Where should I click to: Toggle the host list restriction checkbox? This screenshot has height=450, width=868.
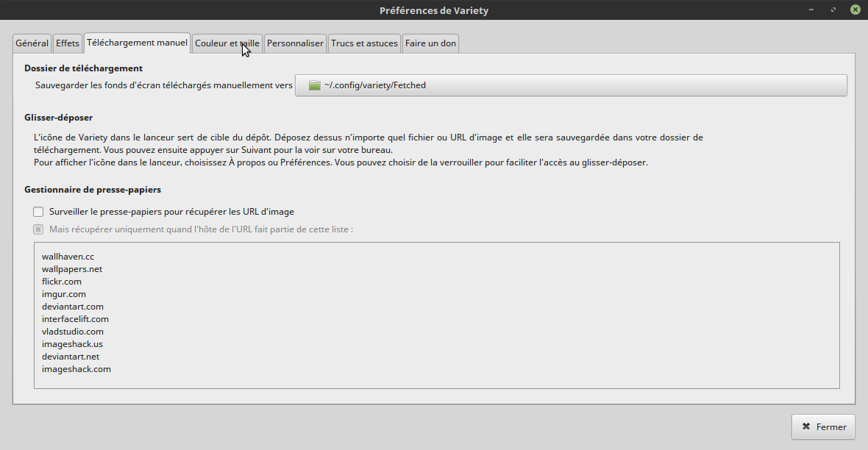tap(39, 229)
